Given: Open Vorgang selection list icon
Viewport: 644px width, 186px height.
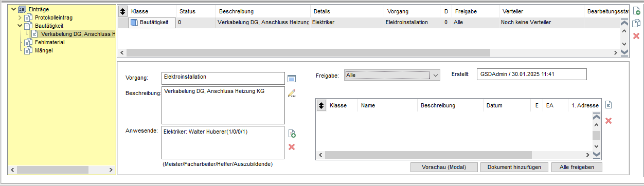Looking at the screenshot, I should [292, 78].
